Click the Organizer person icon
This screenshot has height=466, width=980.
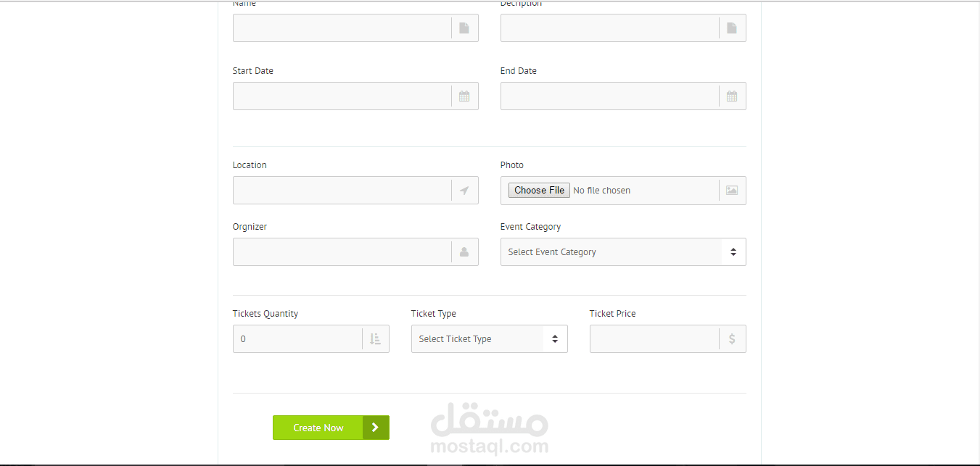coord(464,252)
